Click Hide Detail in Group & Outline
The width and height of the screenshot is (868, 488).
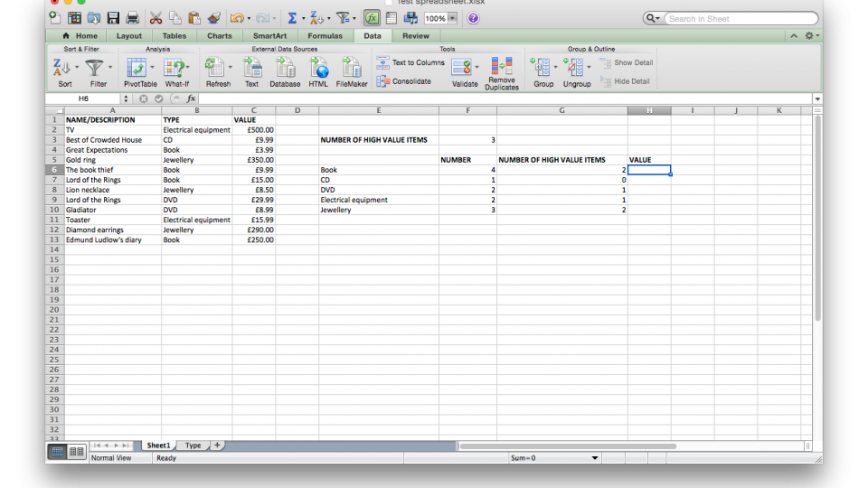tap(625, 81)
